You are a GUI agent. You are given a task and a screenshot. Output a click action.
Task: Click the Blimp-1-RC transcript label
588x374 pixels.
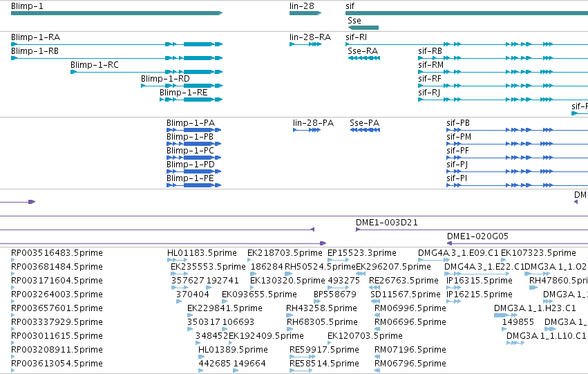pos(95,65)
